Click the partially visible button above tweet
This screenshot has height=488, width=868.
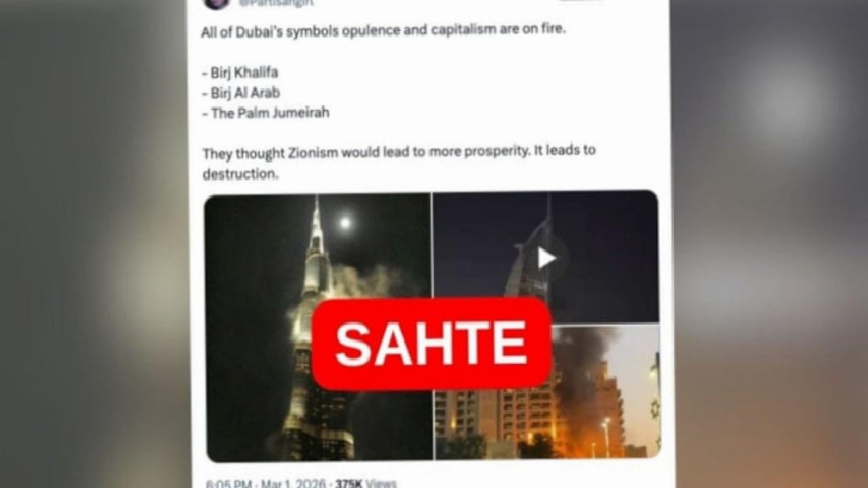click(x=580, y=2)
